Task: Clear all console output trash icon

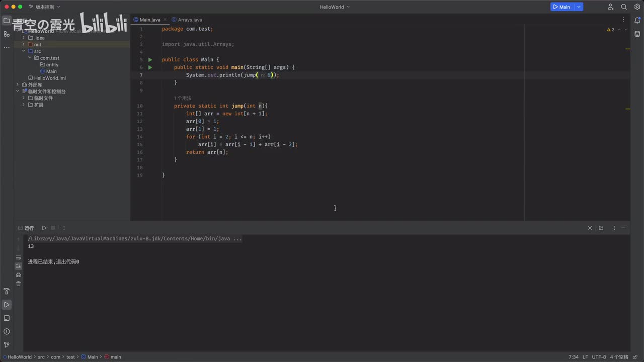Action: [19, 284]
